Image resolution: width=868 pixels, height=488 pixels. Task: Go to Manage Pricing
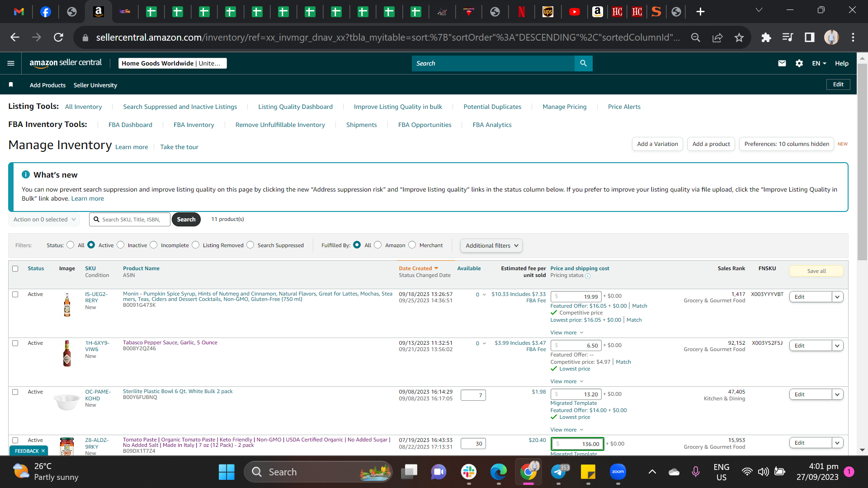[564, 107]
